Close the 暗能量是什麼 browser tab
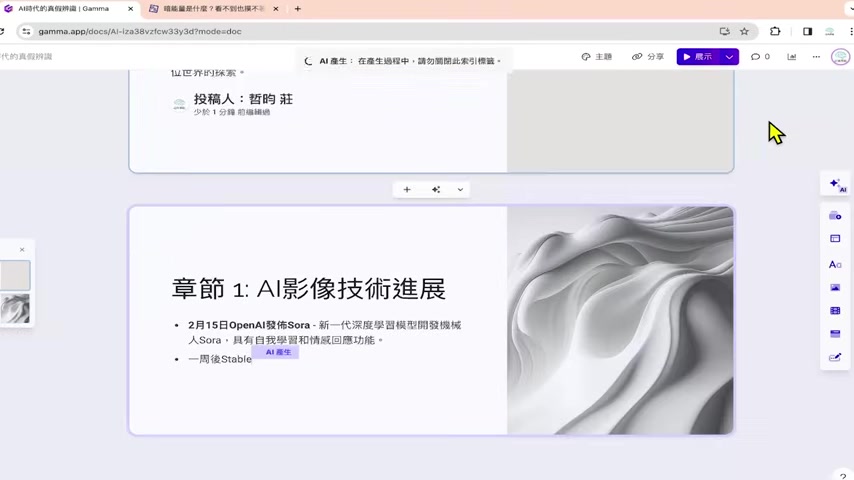The image size is (854, 480). (276, 9)
